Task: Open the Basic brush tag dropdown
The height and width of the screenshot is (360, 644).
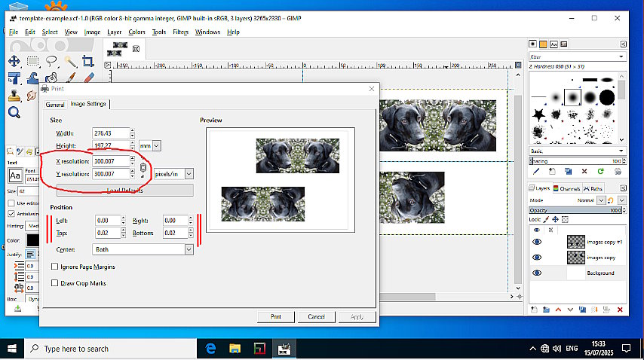Action: 577,151
